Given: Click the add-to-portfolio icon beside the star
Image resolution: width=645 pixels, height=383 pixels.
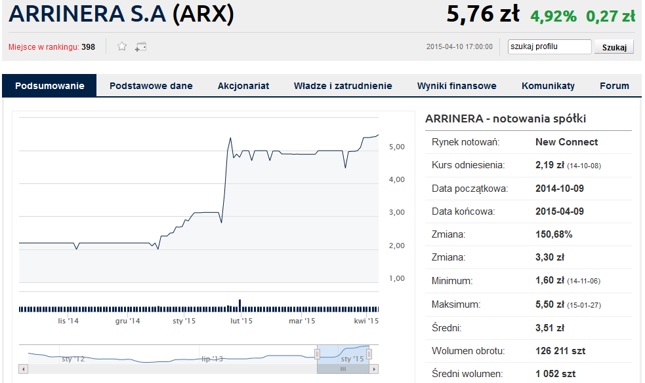Looking at the screenshot, I should point(141,47).
